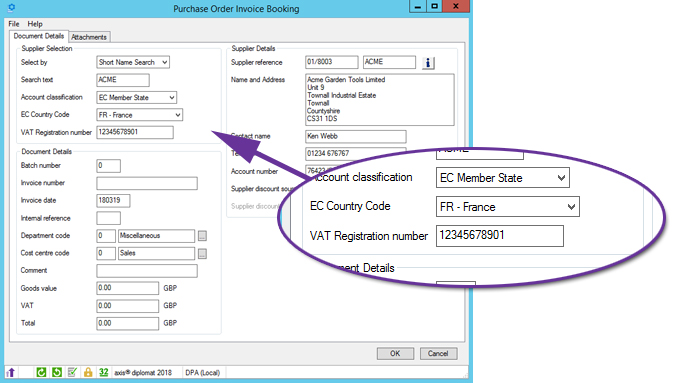The width and height of the screenshot is (676, 383).
Task: Click the Supplier reference field 01/8003
Action: 332,62
